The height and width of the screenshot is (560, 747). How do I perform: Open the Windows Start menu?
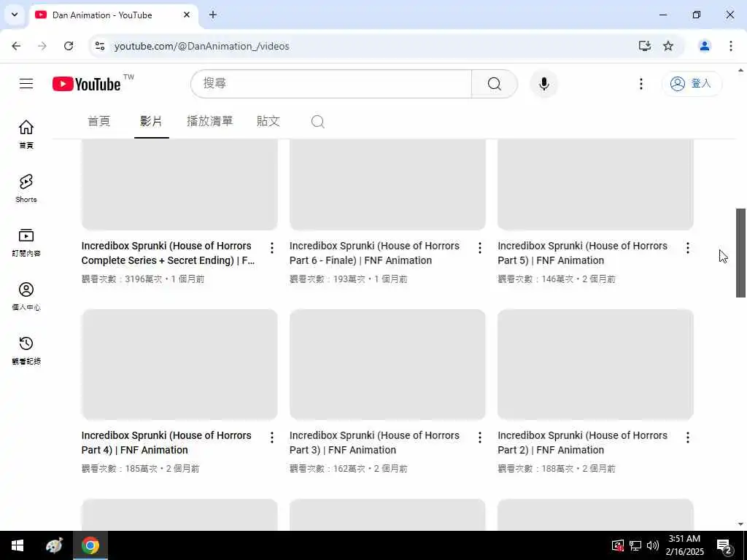pyautogui.click(x=18, y=545)
